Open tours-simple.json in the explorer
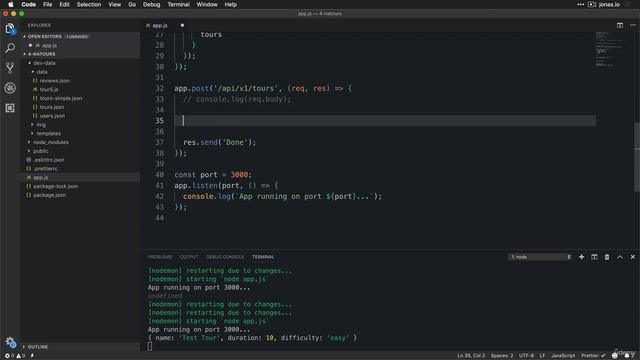The image size is (640, 360). tap(61, 98)
